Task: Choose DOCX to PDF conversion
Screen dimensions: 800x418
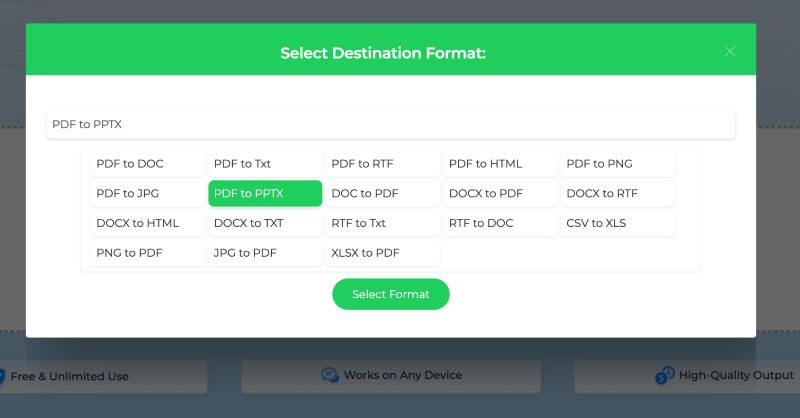Action: [501, 193]
